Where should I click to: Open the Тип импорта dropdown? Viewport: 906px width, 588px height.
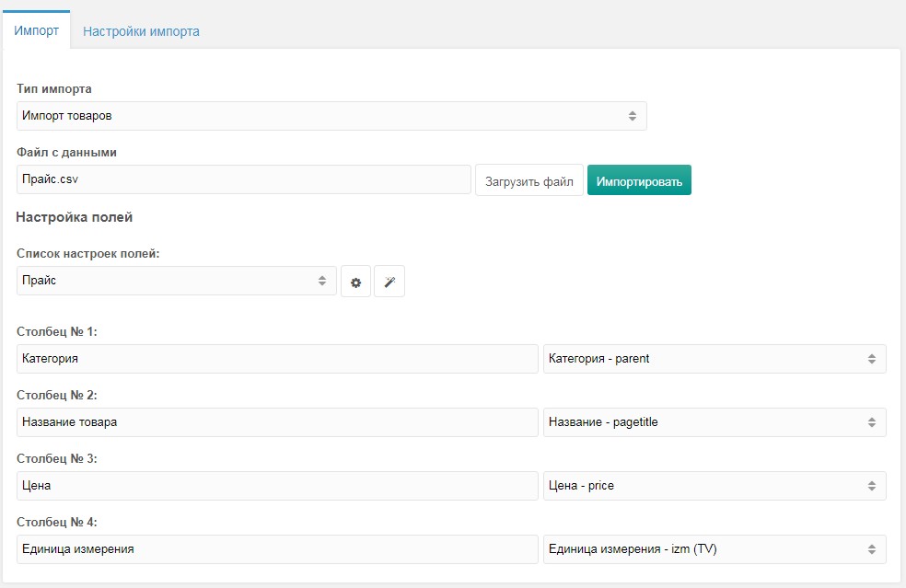tap(331, 116)
